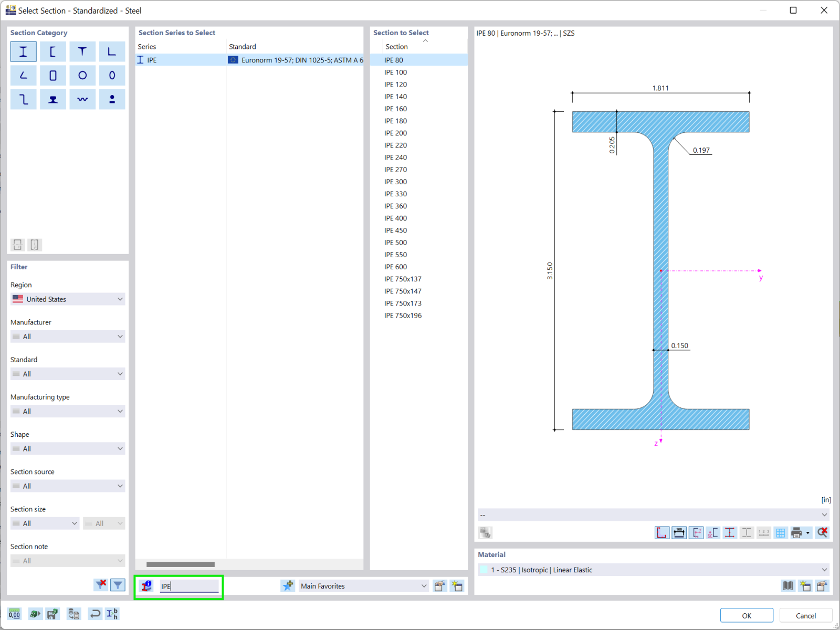Toggle stress points display in preview toolbar
The width and height of the screenshot is (840, 630).
pyautogui.click(x=661, y=533)
